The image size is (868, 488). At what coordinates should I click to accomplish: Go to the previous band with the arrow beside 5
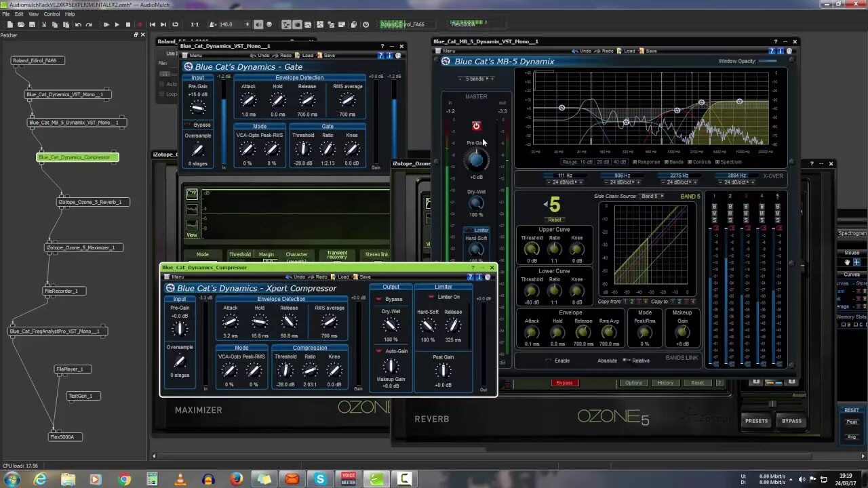(546, 204)
